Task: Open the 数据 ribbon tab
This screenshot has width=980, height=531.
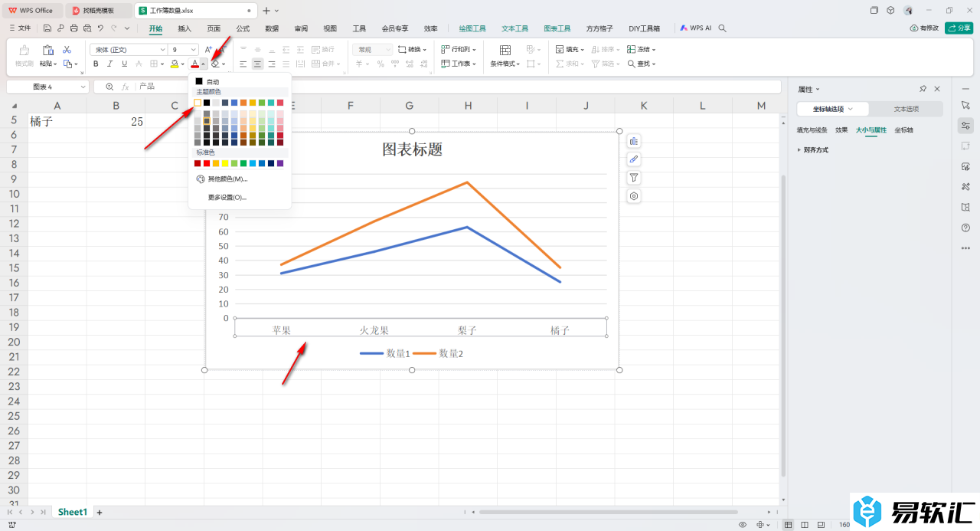Action: tap(272, 28)
